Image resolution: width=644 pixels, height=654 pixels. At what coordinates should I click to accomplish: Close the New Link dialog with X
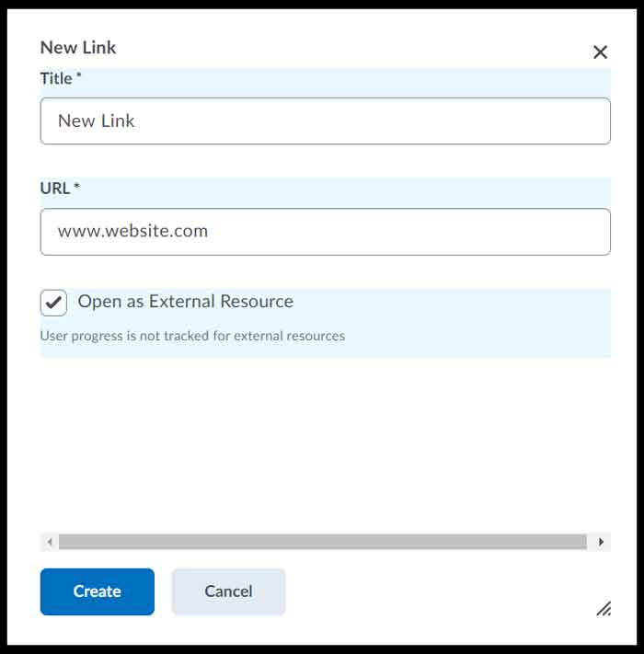pyautogui.click(x=600, y=52)
